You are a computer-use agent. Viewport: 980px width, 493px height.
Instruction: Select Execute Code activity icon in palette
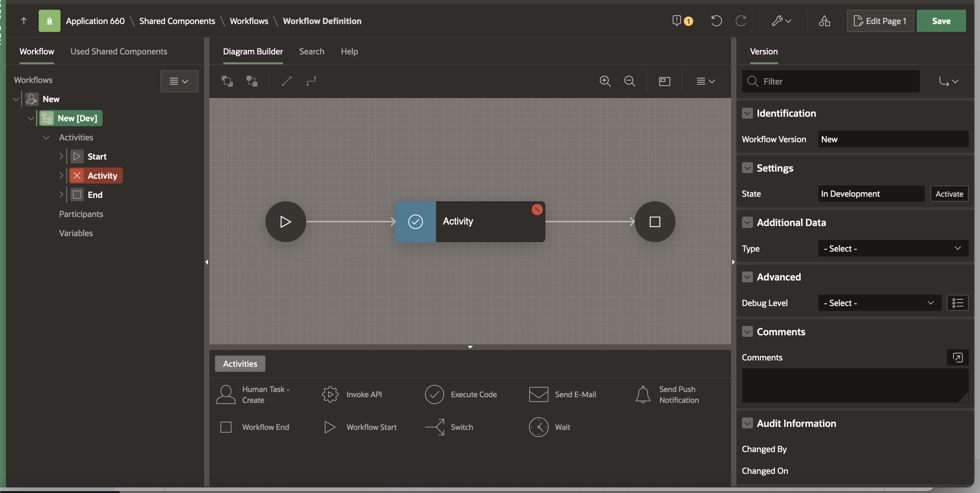[434, 395]
